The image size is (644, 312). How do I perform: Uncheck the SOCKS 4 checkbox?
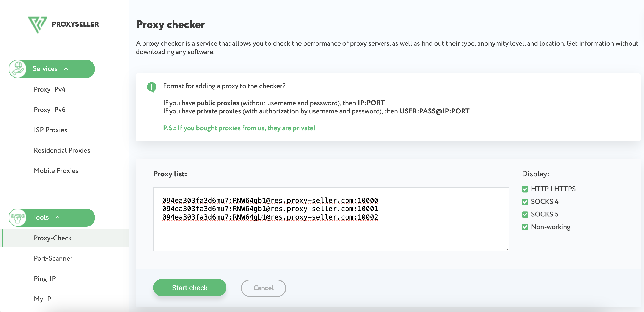(x=525, y=202)
